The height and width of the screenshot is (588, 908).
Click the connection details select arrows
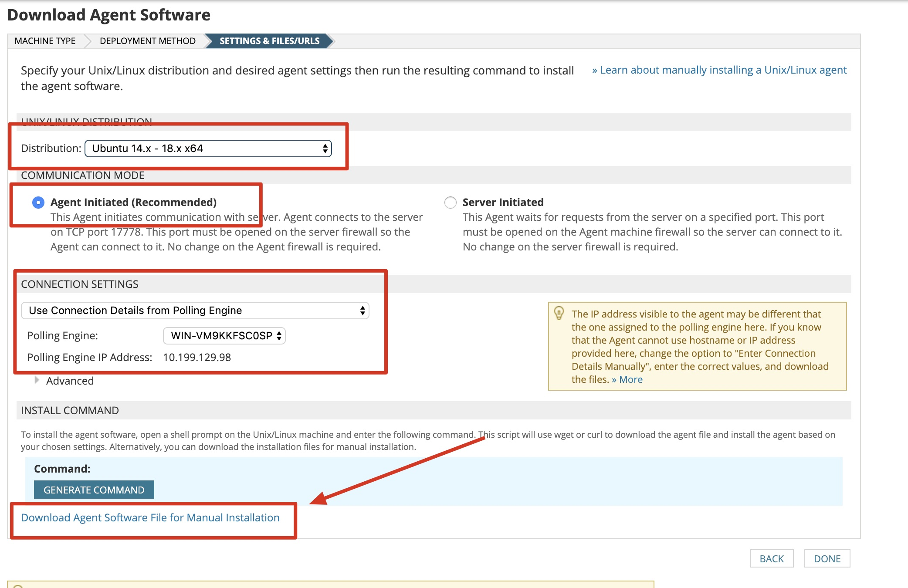[x=363, y=311]
